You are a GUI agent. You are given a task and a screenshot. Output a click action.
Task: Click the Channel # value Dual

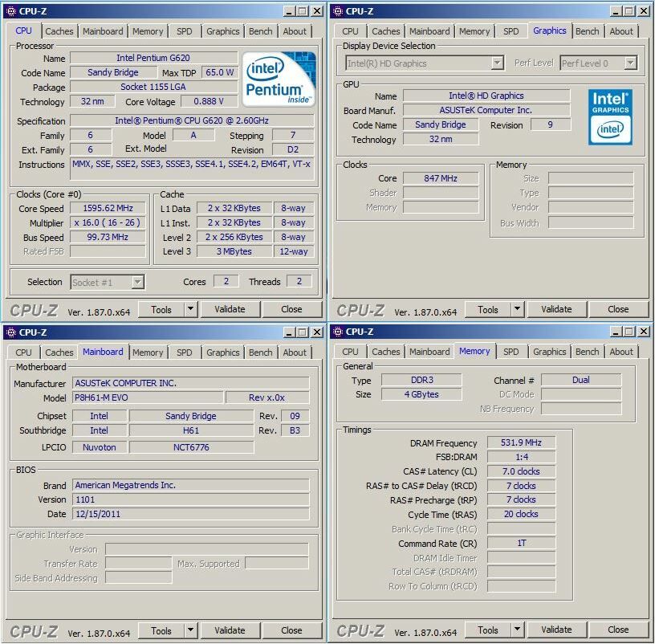point(581,380)
